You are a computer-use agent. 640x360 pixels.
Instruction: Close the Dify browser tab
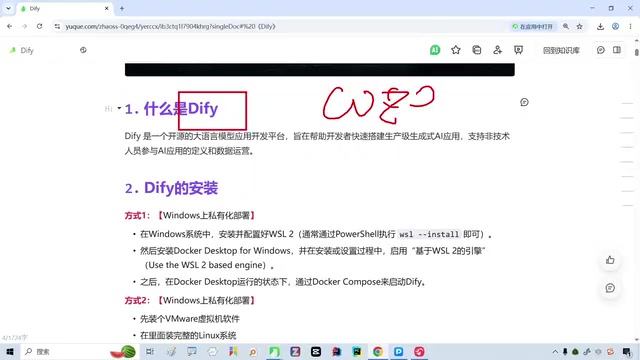[x=107, y=8]
